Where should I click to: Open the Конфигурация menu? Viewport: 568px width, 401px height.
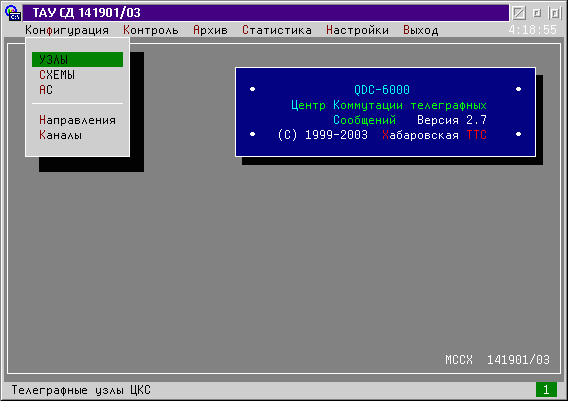[x=67, y=30]
